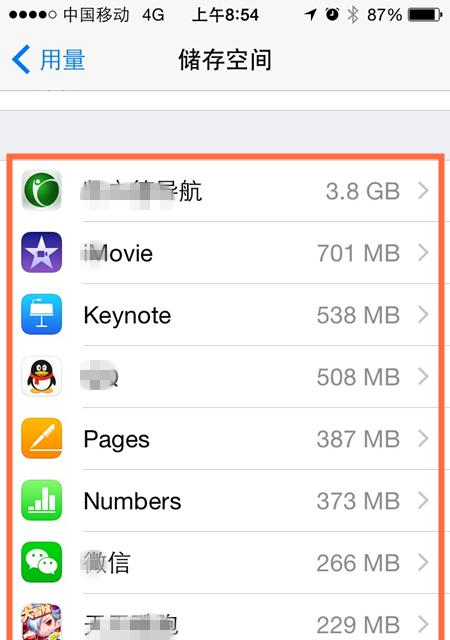Tap the WeChat speech bubbles icon
This screenshot has width=450, height=640.
42,562
